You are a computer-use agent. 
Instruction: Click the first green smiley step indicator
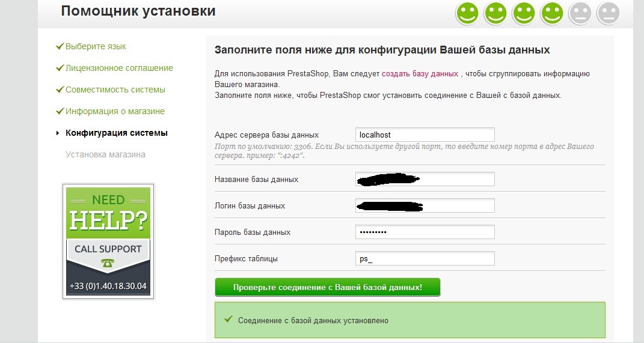(467, 13)
